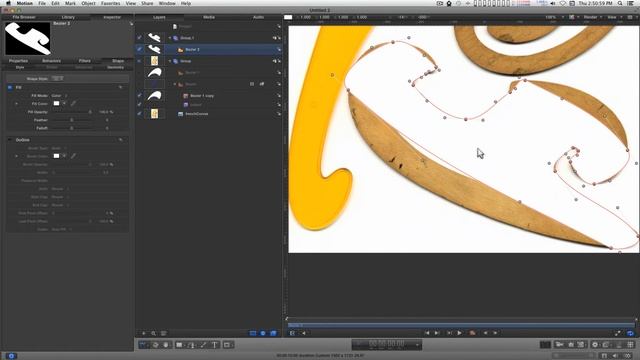
Task: Toggle the Outline checkbox in Inspector
Action: point(10,140)
